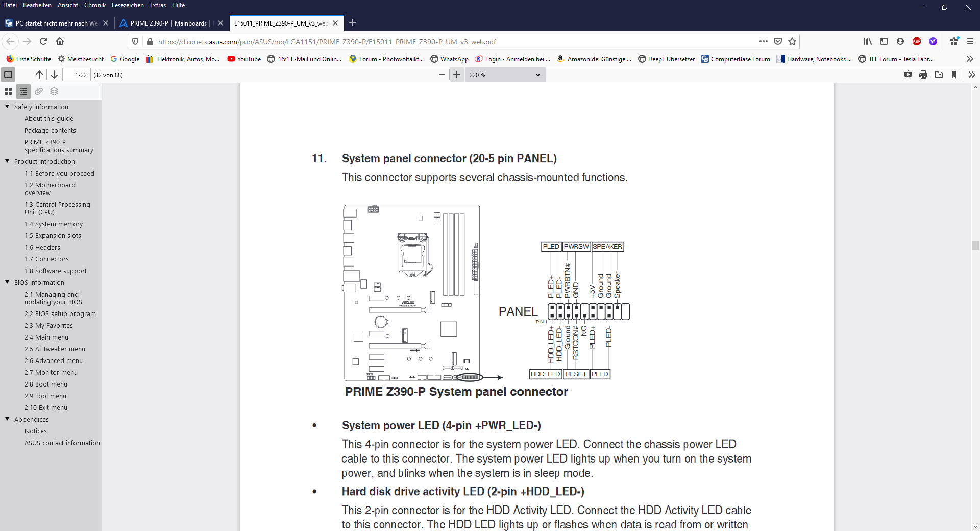
Task: Go back to the previous page in Firefox
Action: coord(11,41)
